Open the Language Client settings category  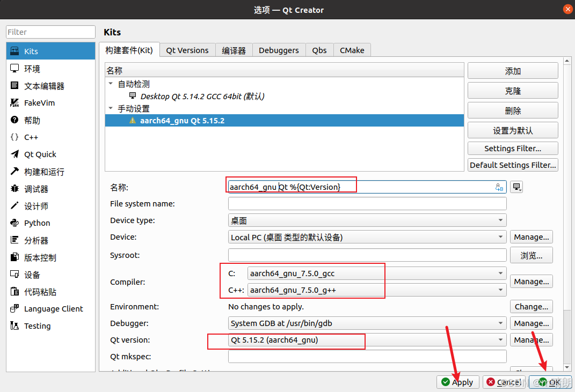pyautogui.click(x=50, y=309)
